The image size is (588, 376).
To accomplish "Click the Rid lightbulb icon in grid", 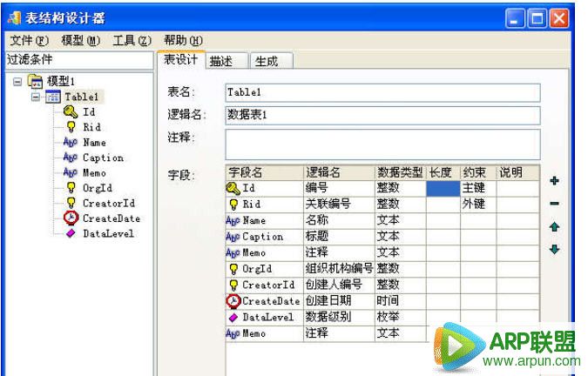I will click(x=233, y=204).
